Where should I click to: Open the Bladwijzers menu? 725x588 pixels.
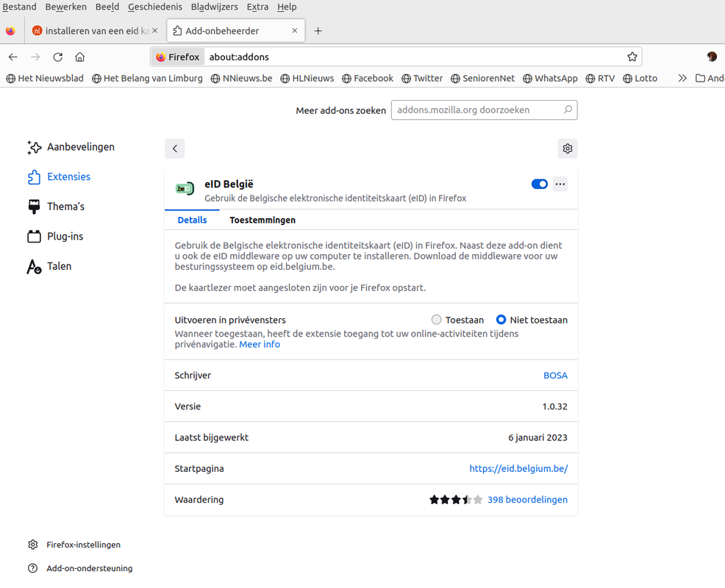214,7
